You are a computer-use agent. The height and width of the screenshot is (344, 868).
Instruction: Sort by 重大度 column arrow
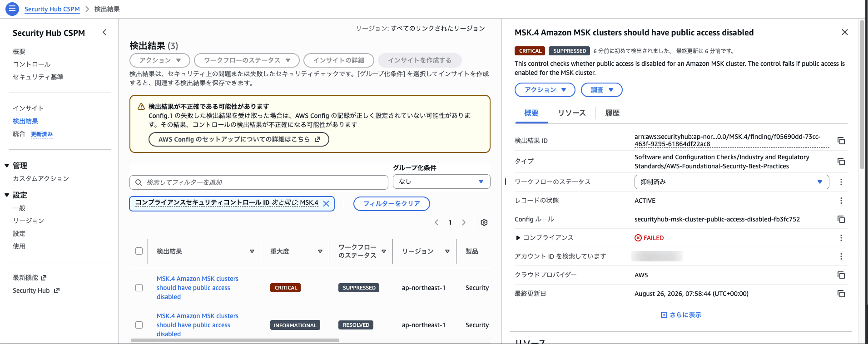coord(320,251)
